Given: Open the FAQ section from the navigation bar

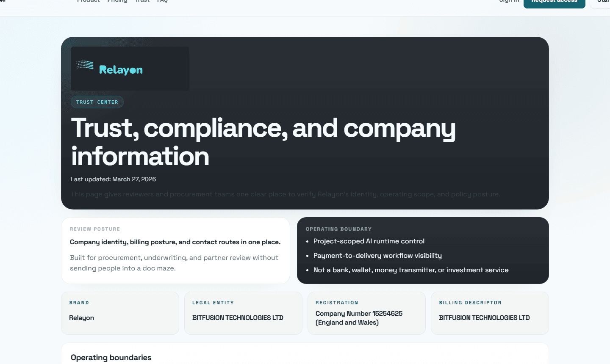Looking at the screenshot, I should pos(162,2).
